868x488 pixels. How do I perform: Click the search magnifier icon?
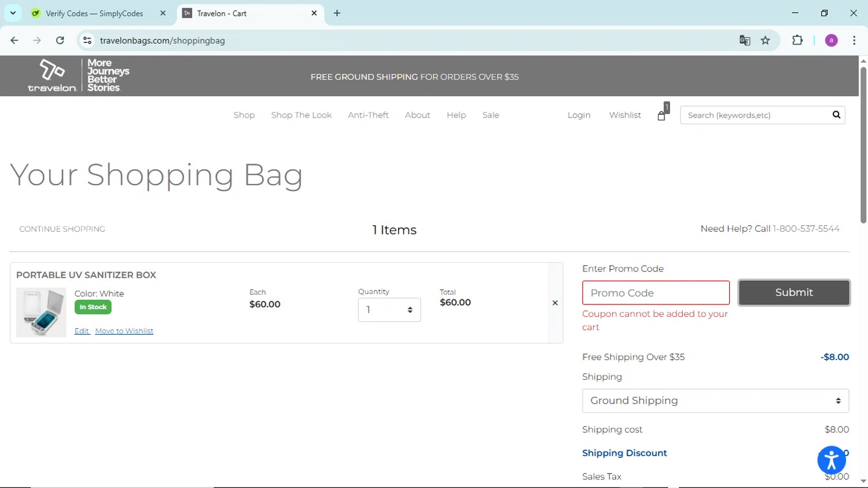(836, 115)
